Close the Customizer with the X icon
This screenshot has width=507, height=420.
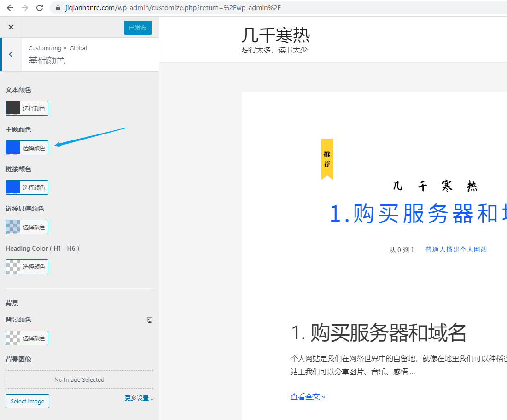(x=11, y=27)
